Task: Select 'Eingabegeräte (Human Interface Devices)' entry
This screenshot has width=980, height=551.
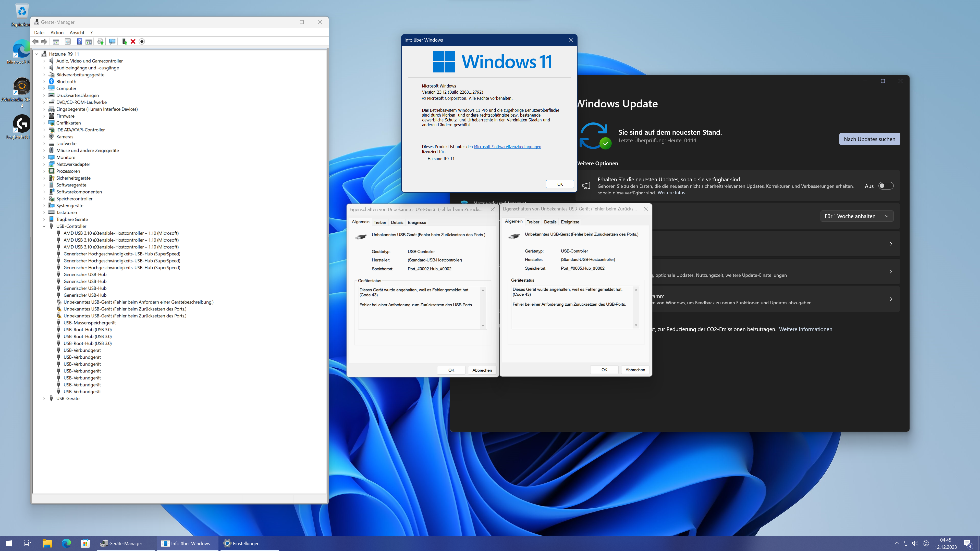Action: [x=97, y=109]
